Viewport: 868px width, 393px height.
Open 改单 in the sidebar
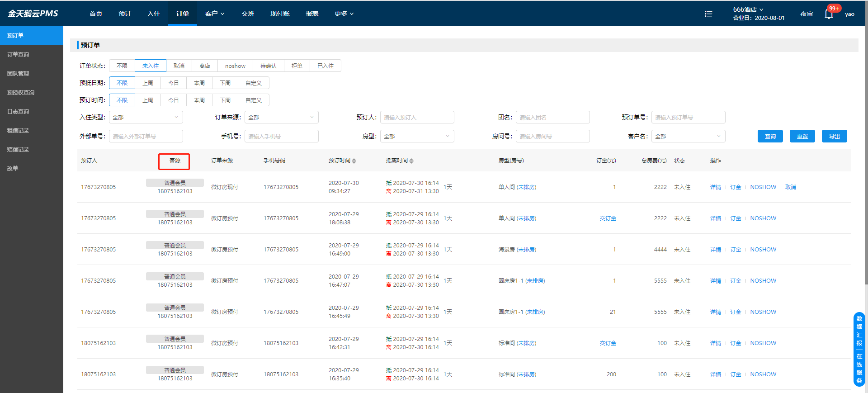(32, 168)
